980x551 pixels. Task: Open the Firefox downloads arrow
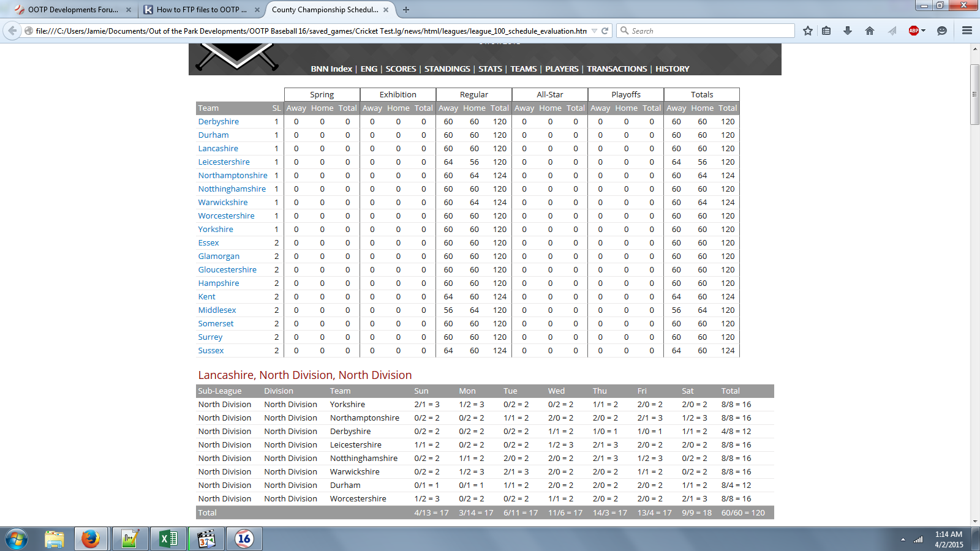[848, 31]
